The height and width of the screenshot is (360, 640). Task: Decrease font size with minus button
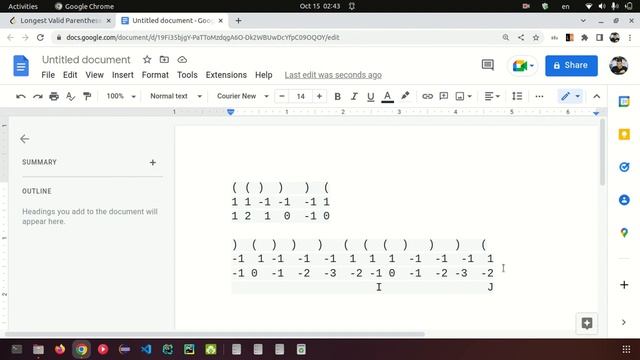coord(282,96)
